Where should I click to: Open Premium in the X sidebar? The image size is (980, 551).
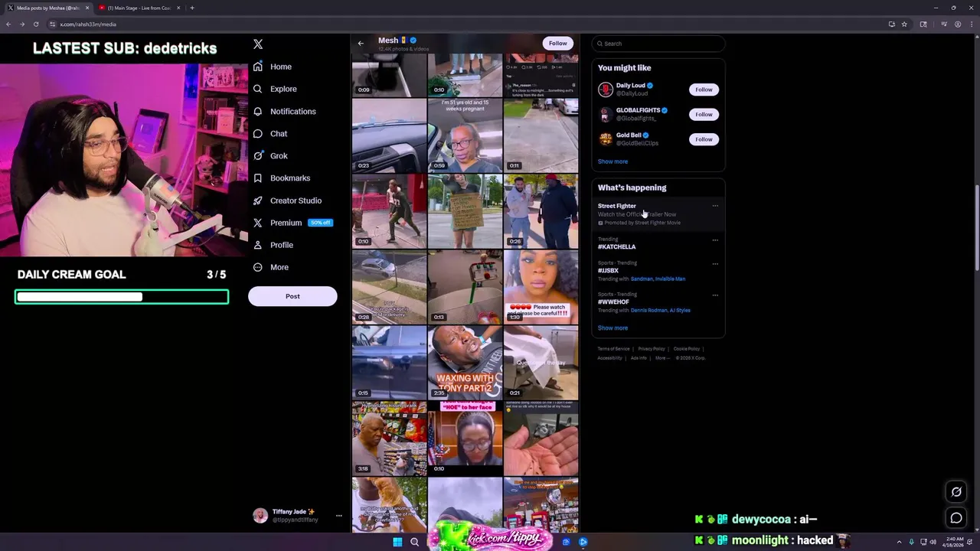(292, 223)
